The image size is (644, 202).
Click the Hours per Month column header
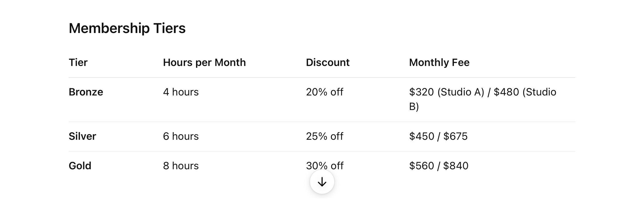click(204, 62)
